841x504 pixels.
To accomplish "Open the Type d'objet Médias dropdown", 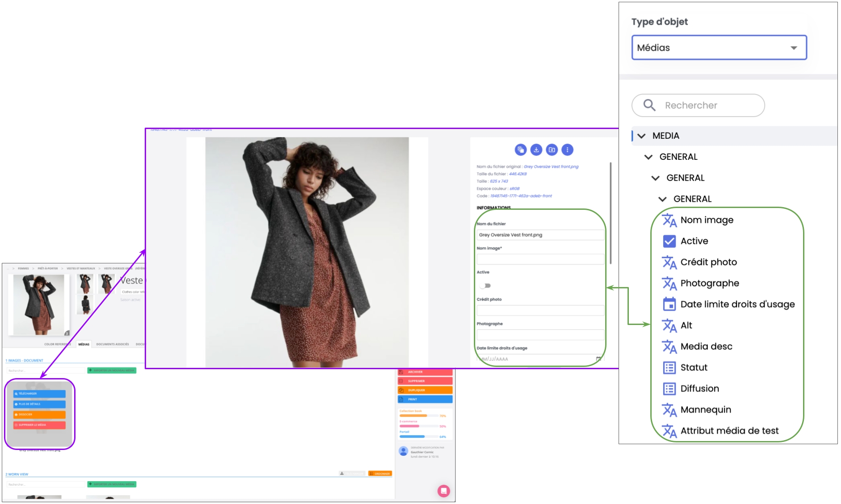I will (x=719, y=47).
